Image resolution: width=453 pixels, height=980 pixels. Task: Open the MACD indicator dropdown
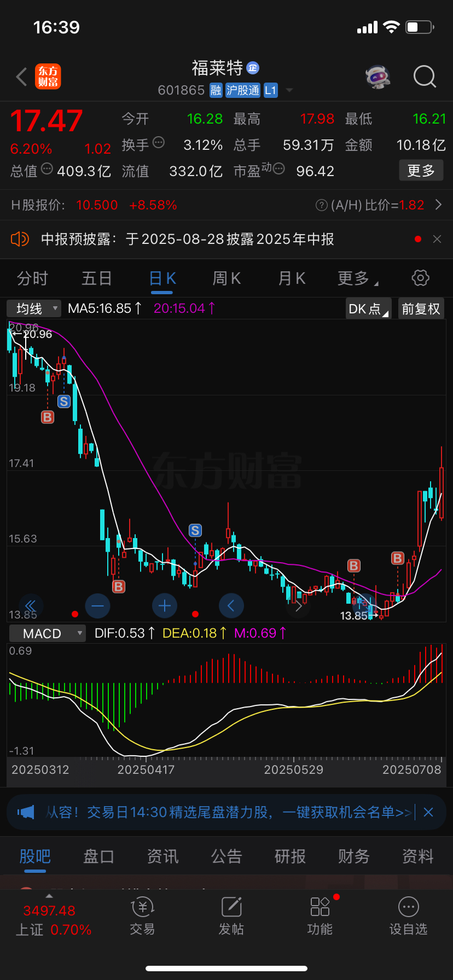(48, 633)
